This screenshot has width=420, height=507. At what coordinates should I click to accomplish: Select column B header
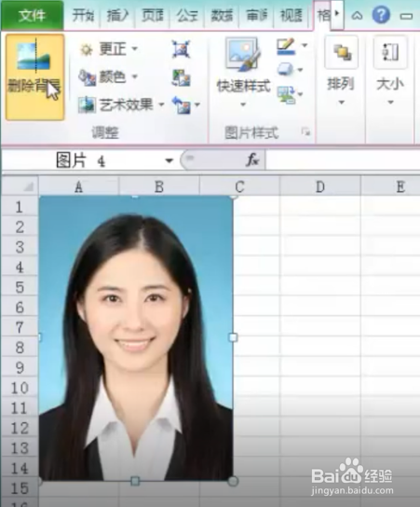[x=159, y=186]
